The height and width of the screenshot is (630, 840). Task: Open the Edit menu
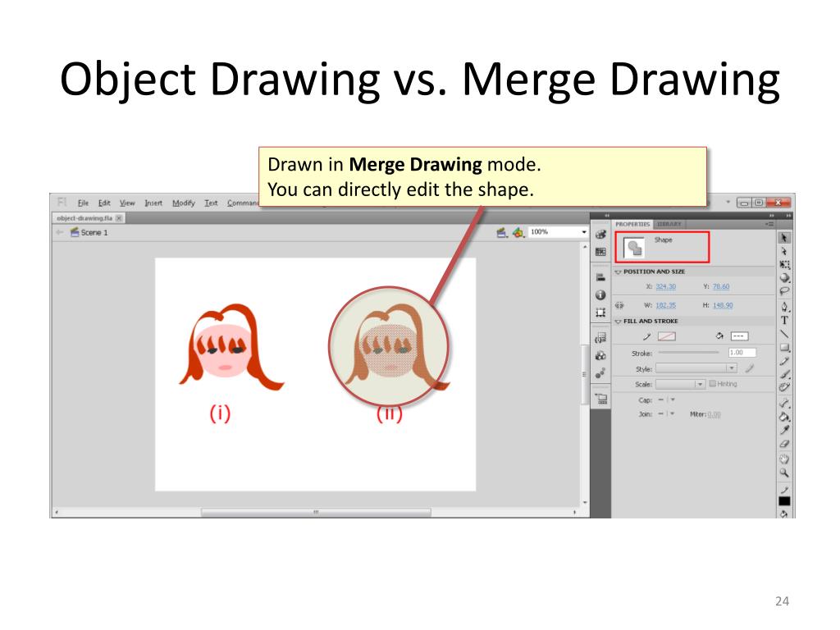[x=104, y=203]
